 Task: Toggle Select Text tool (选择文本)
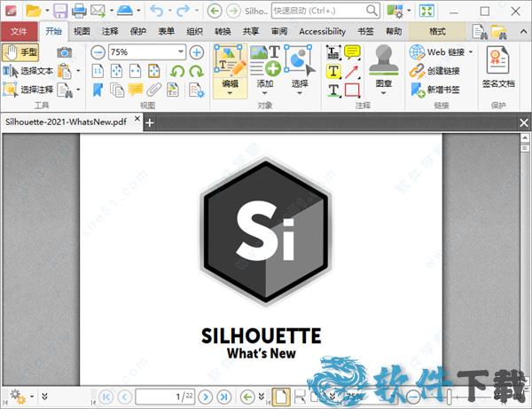(x=27, y=71)
